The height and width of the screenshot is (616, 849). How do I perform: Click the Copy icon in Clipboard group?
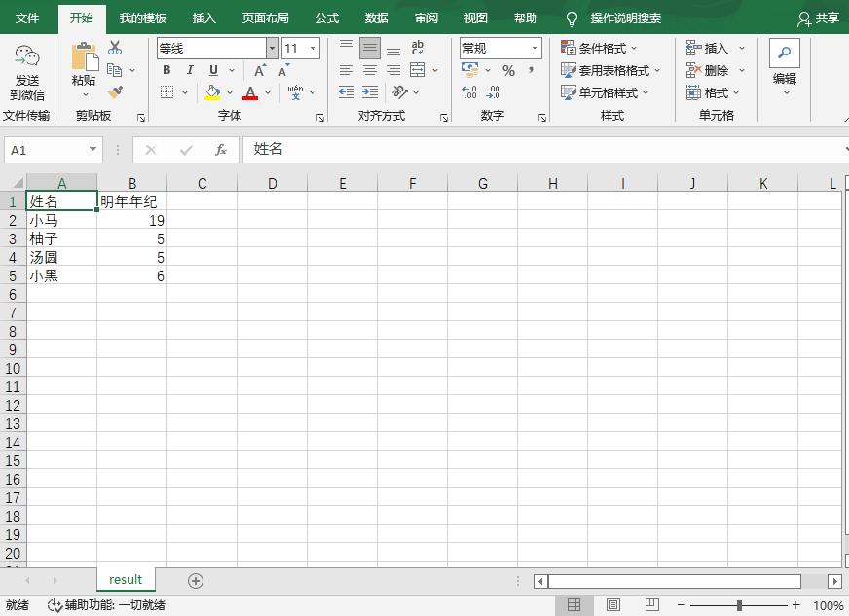pos(117,69)
